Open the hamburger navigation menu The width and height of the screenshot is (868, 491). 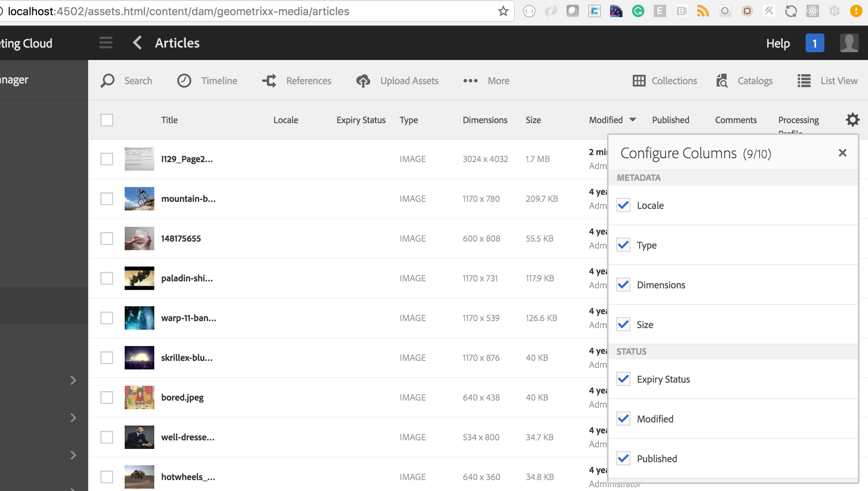click(x=106, y=42)
